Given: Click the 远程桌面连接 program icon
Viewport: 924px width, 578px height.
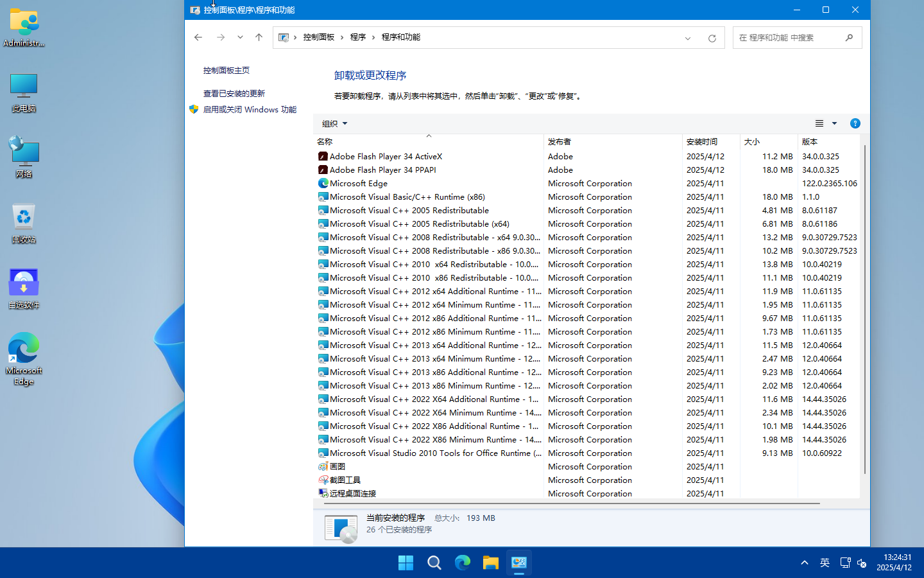Looking at the screenshot, I should pos(323,493).
